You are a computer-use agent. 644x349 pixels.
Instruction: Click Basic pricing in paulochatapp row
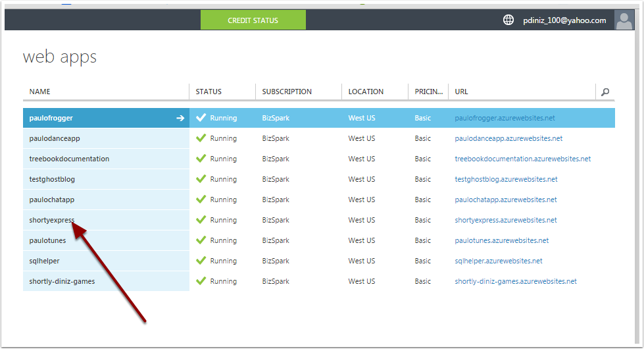pyautogui.click(x=422, y=200)
